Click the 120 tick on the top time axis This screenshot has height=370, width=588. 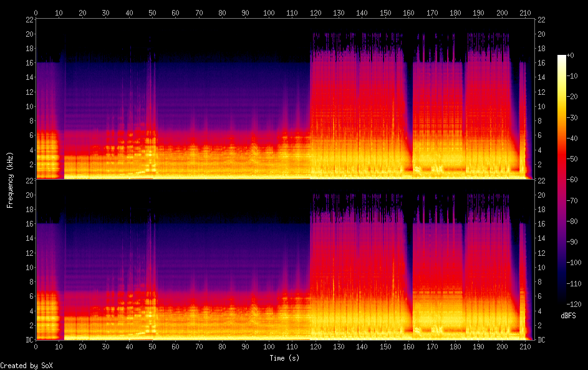pos(315,12)
